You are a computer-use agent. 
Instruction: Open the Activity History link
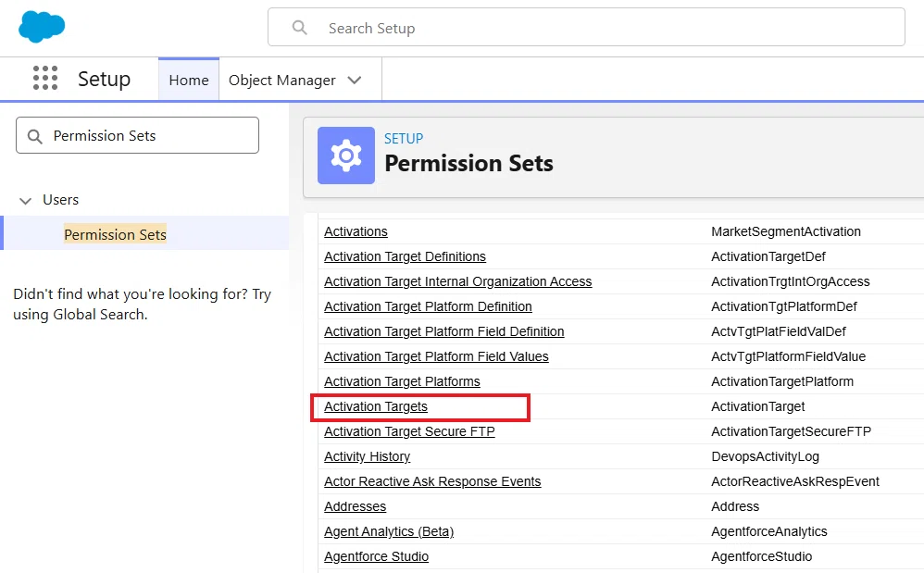[x=368, y=456]
